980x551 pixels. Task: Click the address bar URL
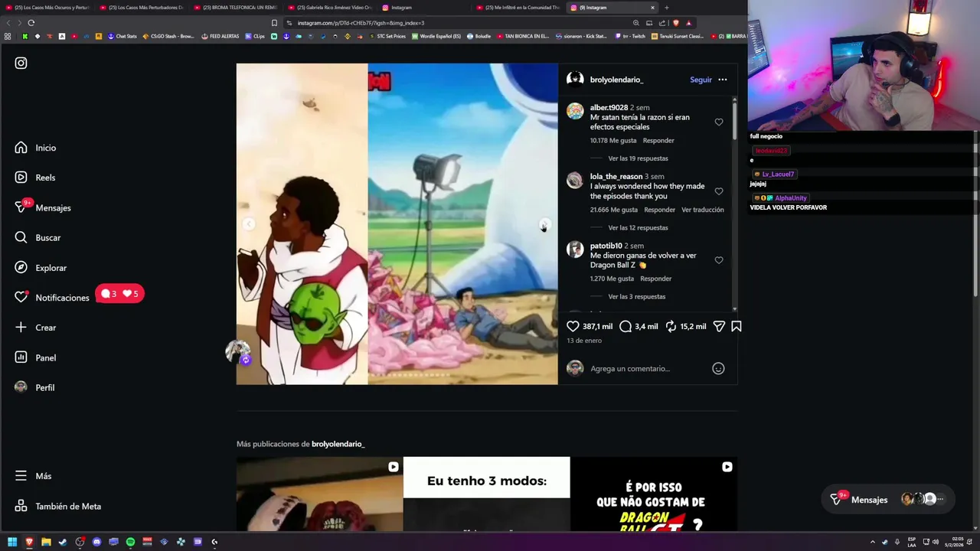point(361,23)
